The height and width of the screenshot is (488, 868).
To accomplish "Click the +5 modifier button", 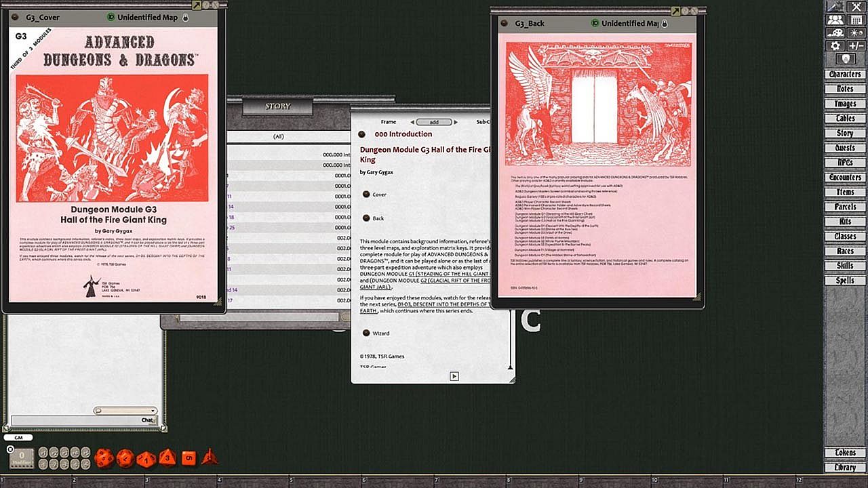I will (85, 452).
